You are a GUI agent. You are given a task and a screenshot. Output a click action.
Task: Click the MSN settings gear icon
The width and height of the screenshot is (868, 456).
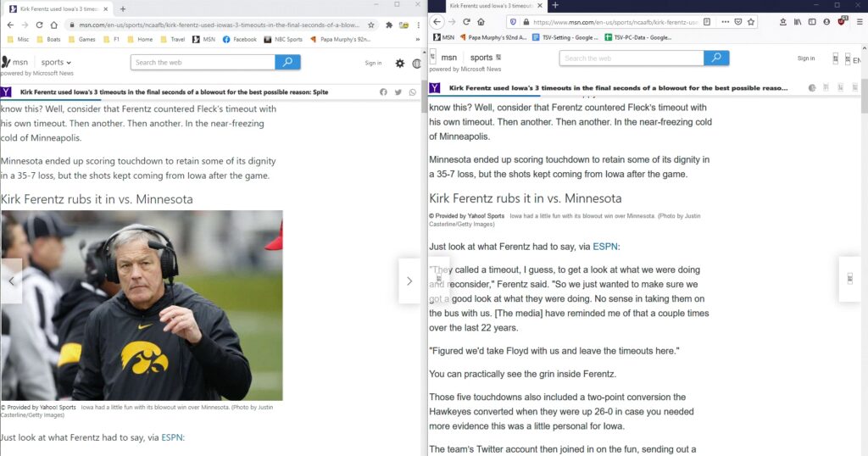click(x=400, y=63)
